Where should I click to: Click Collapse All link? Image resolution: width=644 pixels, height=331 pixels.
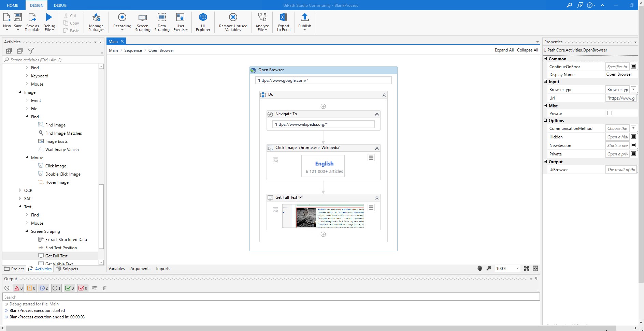tap(527, 50)
